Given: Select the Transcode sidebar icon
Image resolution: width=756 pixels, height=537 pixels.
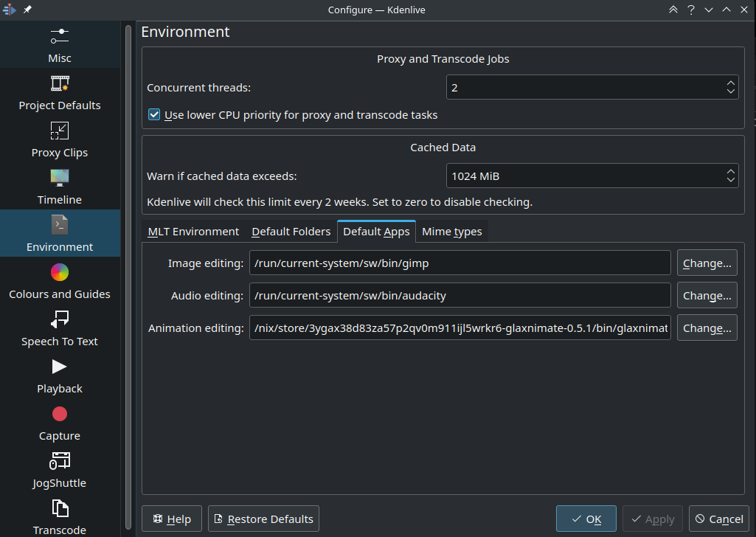Looking at the screenshot, I should pos(59,516).
